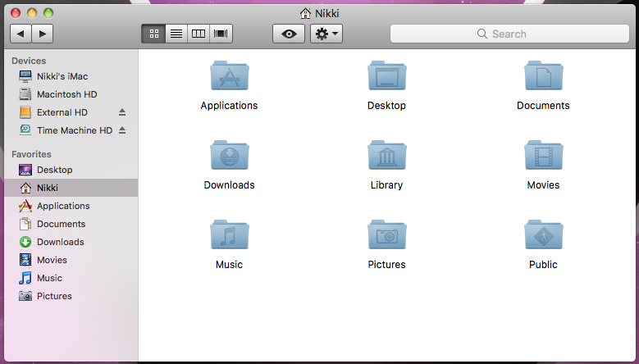The width and height of the screenshot is (639, 364).
Task: Switch to icon view
Action: click(x=153, y=34)
